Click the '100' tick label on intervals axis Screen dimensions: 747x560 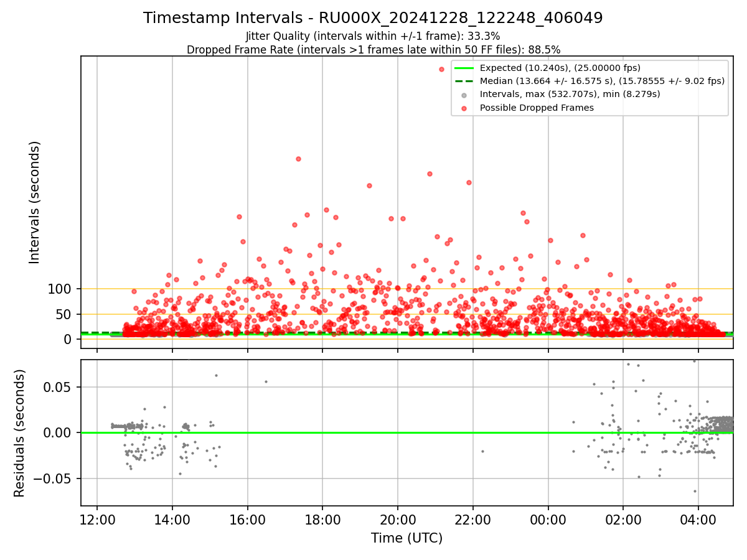[x=61, y=289]
